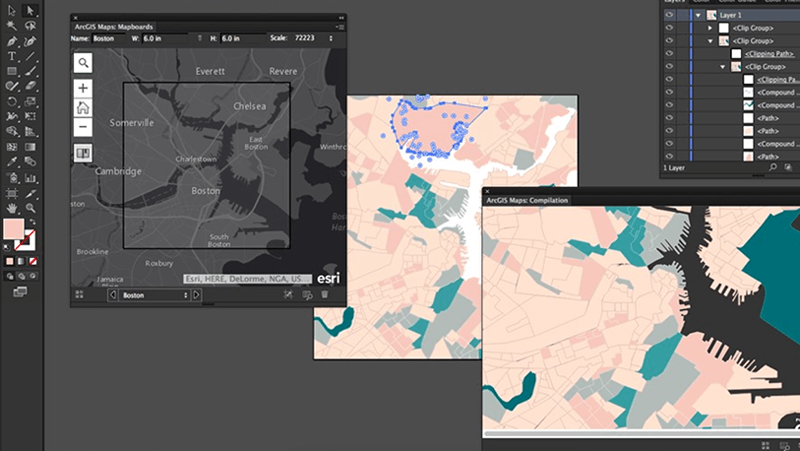Swap fill and stroke colors
Image resolution: width=800 pixels, height=451 pixels.
pos(32,222)
